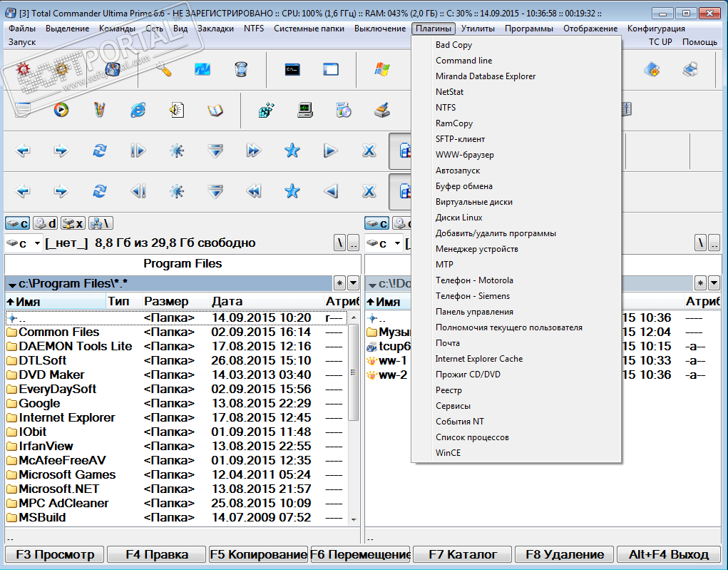Image resolution: width=728 pixels, height=570 pixels.
Task: Choose Список процессов menu entry
Action: [516, 437]
